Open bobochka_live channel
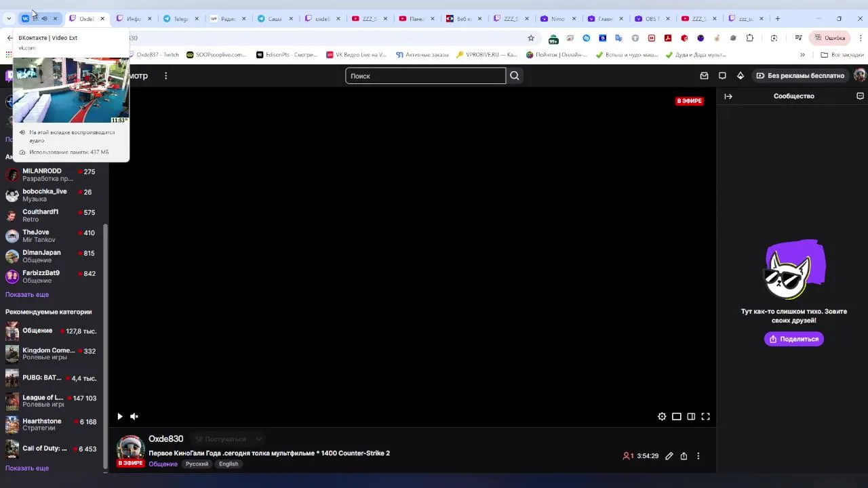The width and height of the screenshot is (868, 488). [x=54, y=195]
